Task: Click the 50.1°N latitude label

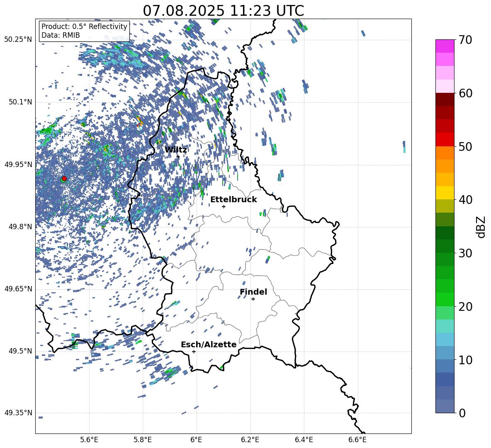Action: click(x=20, y=102)
